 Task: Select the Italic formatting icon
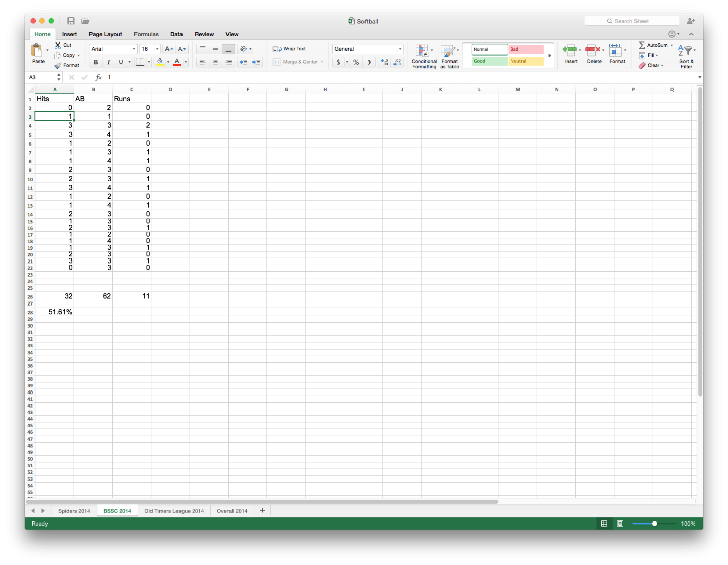[x=108, y=62]
